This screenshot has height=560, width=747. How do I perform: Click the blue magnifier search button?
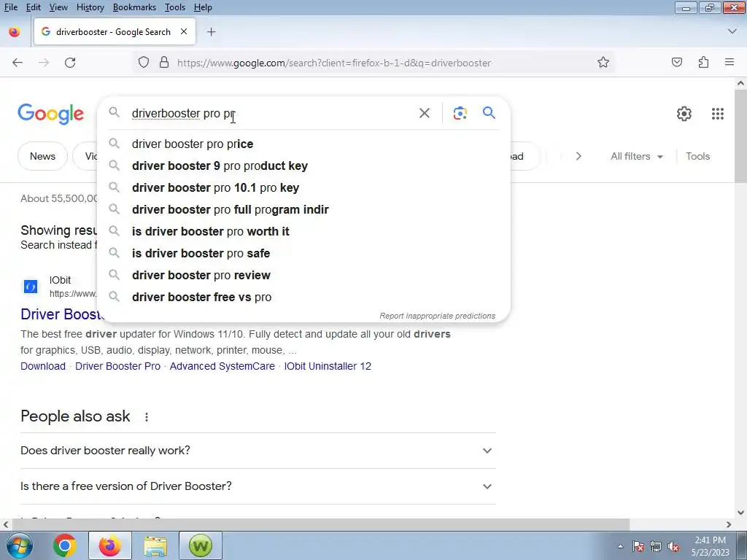click(x=489, y=113)
